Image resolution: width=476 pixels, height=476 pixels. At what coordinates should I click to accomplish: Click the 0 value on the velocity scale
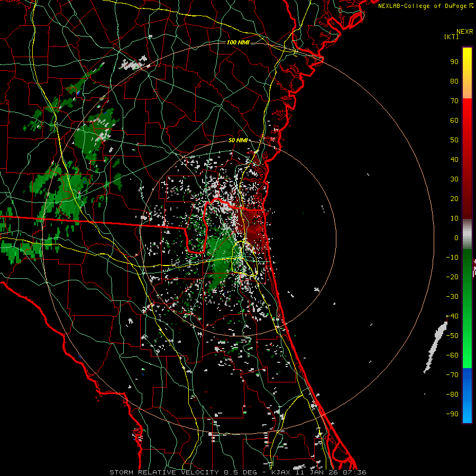click(x=456, y=238)
